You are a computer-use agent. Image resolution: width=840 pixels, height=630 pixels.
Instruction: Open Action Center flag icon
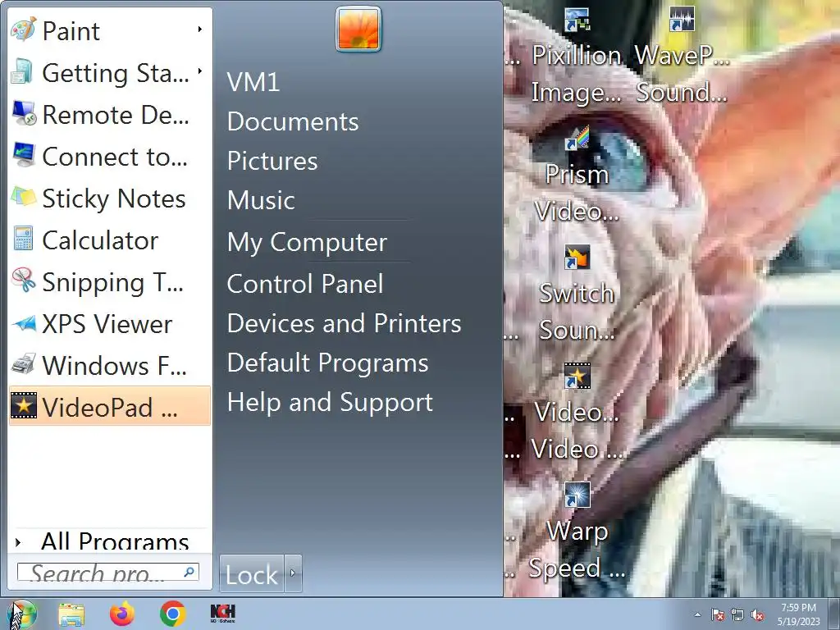coord(717,614)
